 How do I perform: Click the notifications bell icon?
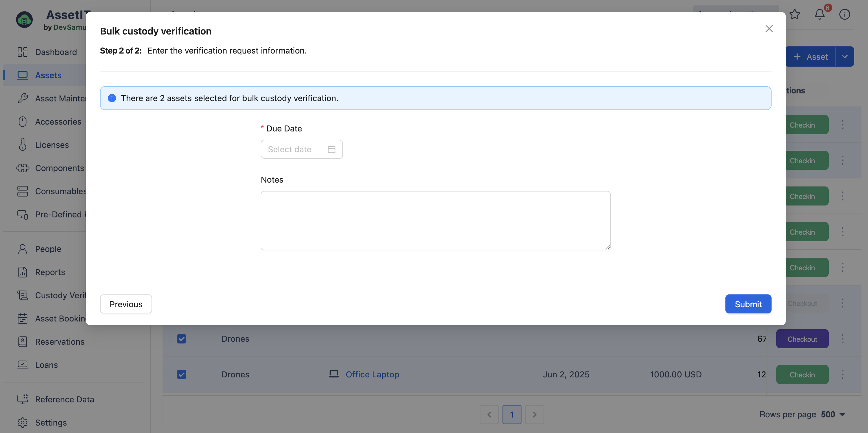pyautogui.click(x=819, y=14)
